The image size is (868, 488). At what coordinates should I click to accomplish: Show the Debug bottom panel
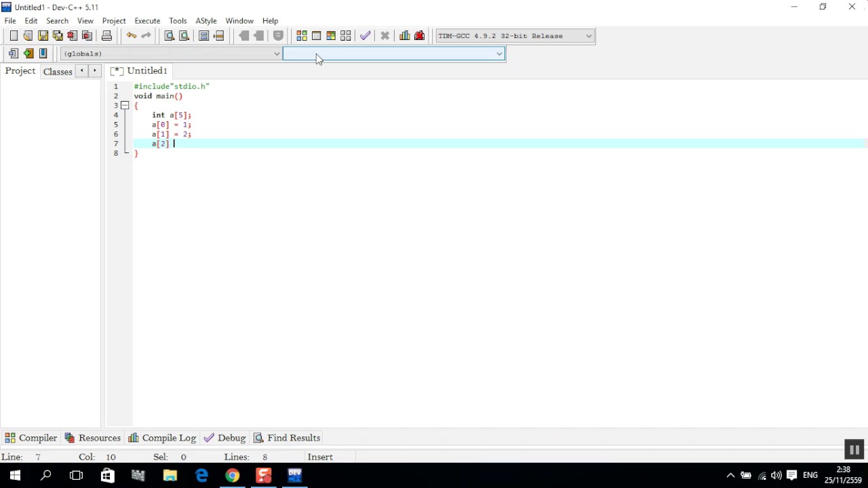pyautogui.click(x=224, y=438)
